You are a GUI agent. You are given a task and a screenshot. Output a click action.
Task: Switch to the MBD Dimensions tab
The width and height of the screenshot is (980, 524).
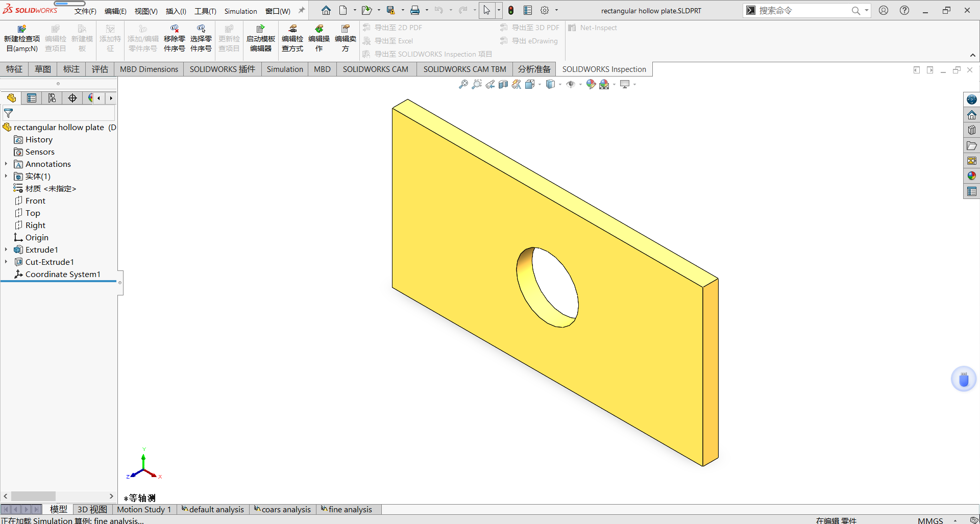click(x=149, y=69)
